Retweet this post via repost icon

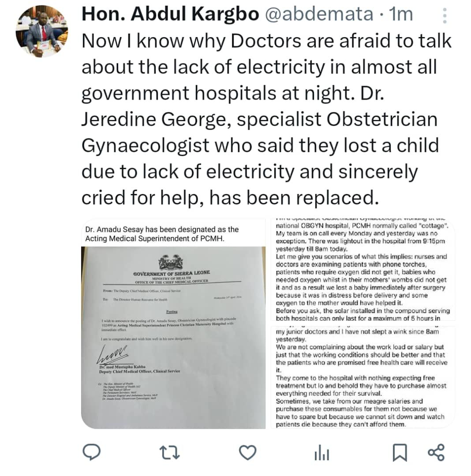pyautogui.click(x=169, y=452)
